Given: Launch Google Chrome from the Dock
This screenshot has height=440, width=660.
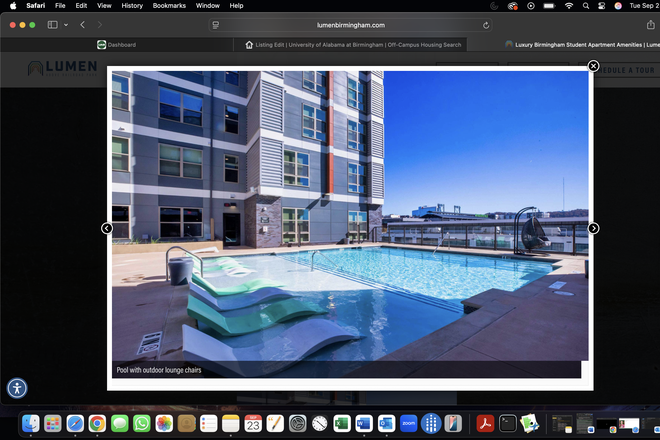Looking at the screenshot, I should point(97,424).
